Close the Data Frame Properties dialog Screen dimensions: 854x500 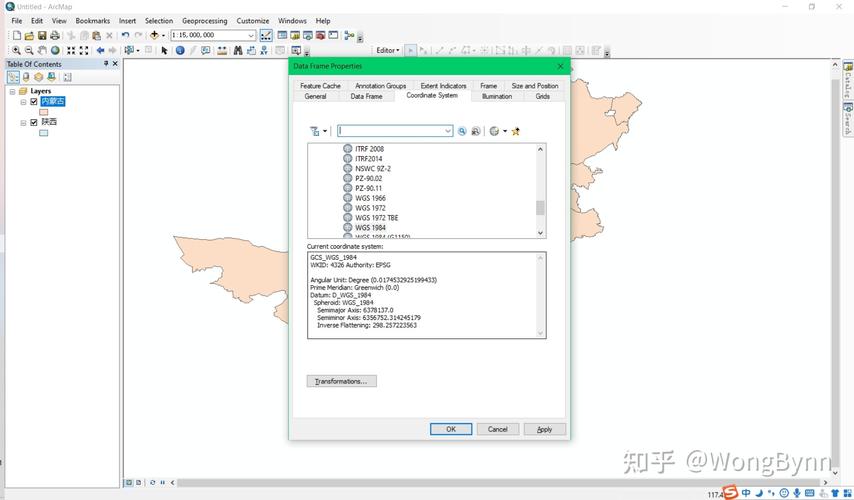coord(560,66)
